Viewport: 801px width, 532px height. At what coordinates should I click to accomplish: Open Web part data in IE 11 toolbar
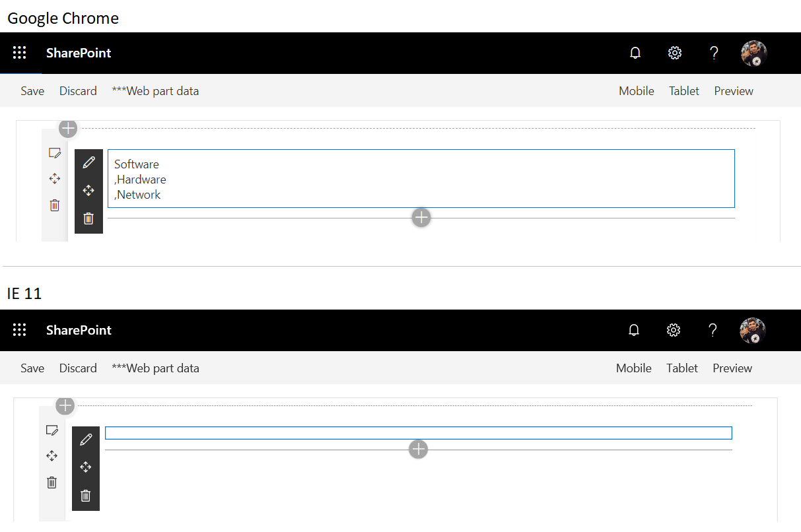pos(155,368)
